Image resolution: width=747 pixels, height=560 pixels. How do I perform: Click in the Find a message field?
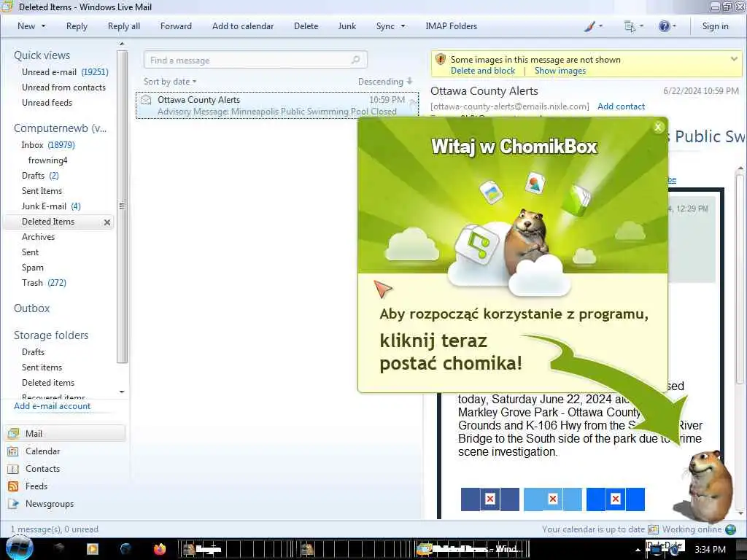[x=255, y=60]
